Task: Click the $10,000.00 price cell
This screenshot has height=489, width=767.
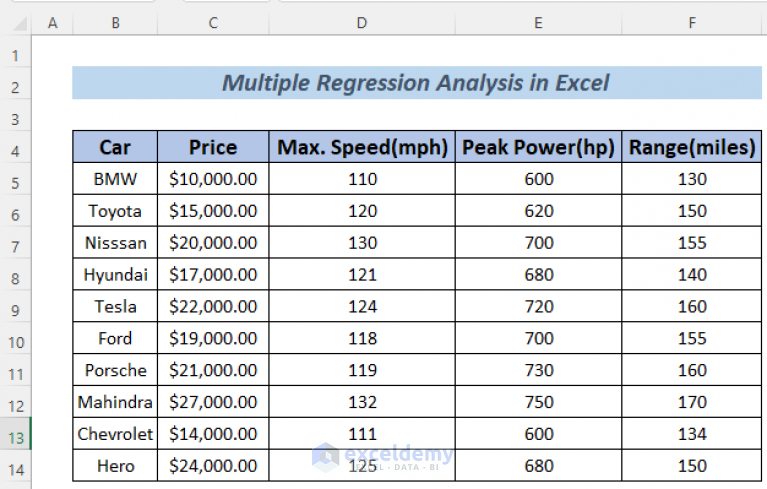Action: 213,179
